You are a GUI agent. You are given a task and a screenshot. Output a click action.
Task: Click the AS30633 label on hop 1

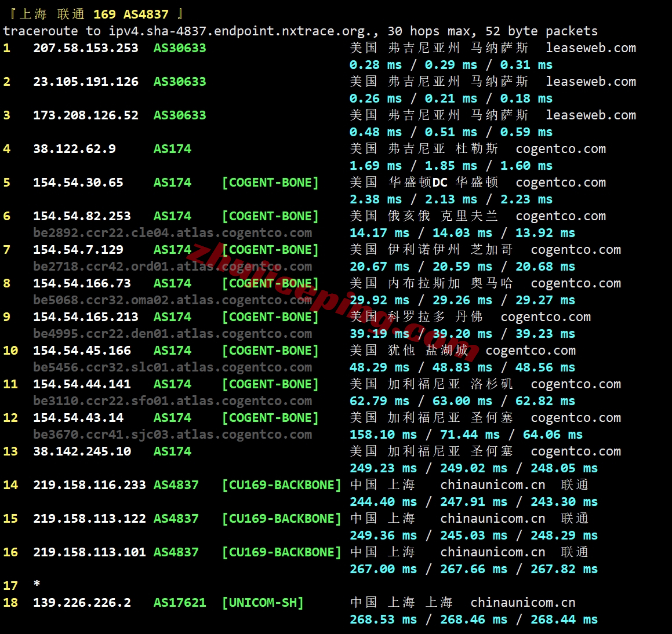click(180, 48)
